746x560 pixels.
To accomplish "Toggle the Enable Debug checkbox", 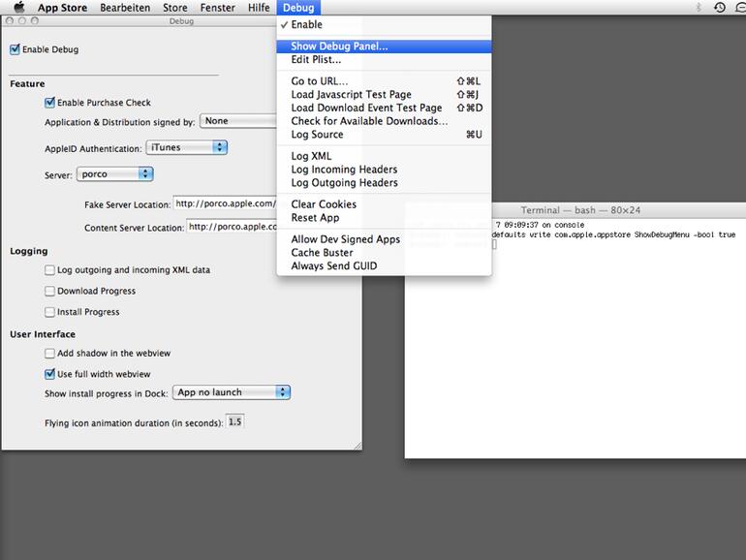I will point(15,49).
